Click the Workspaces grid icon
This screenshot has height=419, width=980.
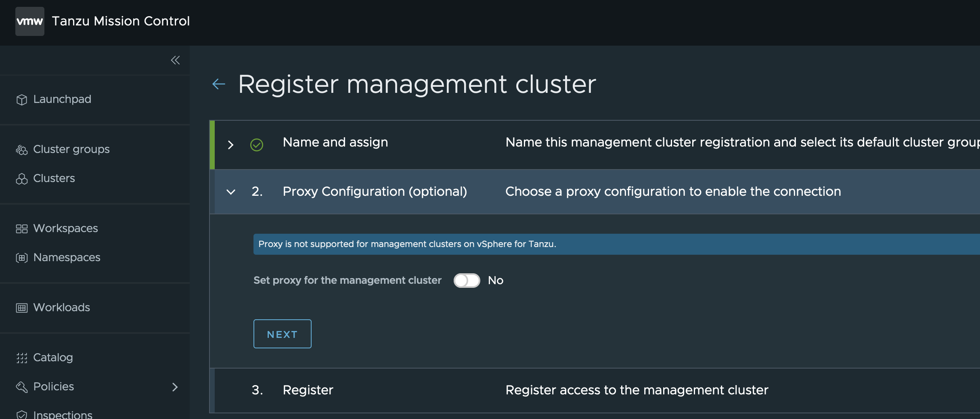(x=22, y=229)
